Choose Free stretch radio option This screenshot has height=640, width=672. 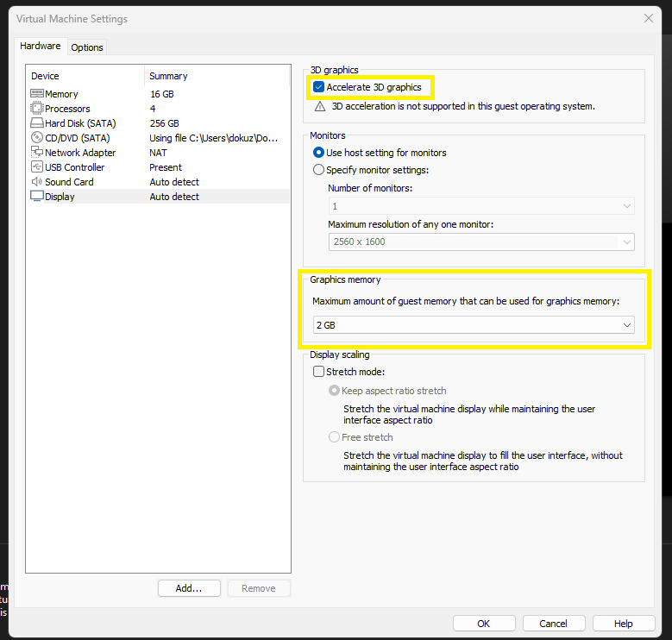coord(334,437)
